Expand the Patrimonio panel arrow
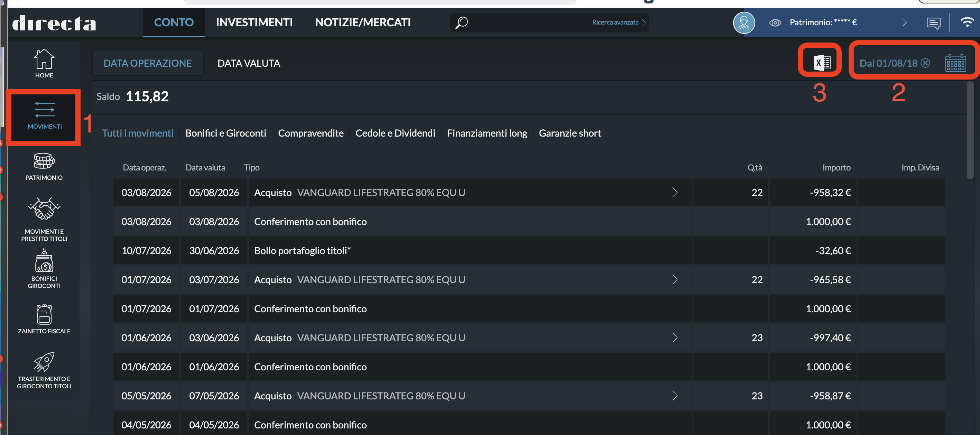980x435 pixels. pos(904,22)
